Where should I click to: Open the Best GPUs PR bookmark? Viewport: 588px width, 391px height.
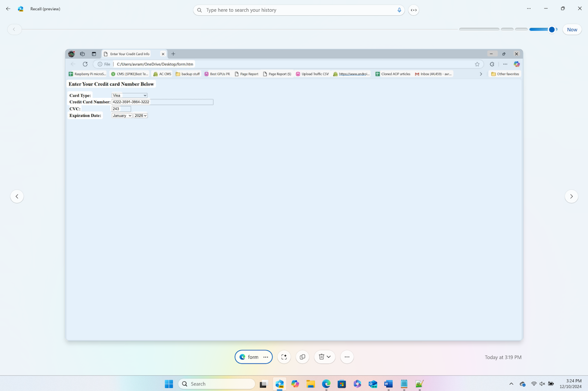217,74
